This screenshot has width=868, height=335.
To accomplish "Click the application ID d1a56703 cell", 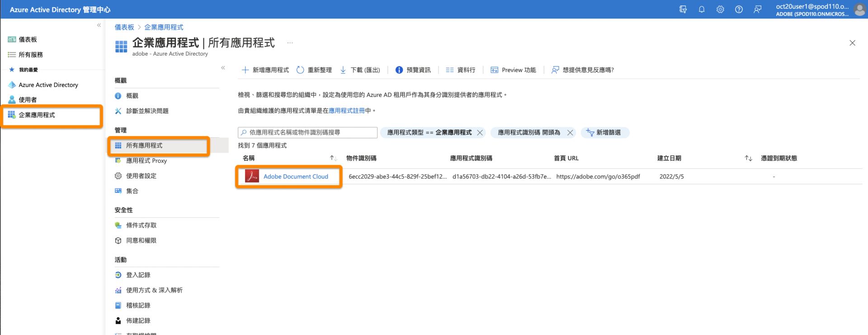I will [501, 177].
